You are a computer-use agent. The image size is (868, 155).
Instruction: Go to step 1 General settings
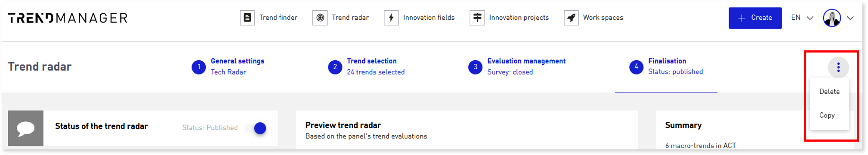228,67
